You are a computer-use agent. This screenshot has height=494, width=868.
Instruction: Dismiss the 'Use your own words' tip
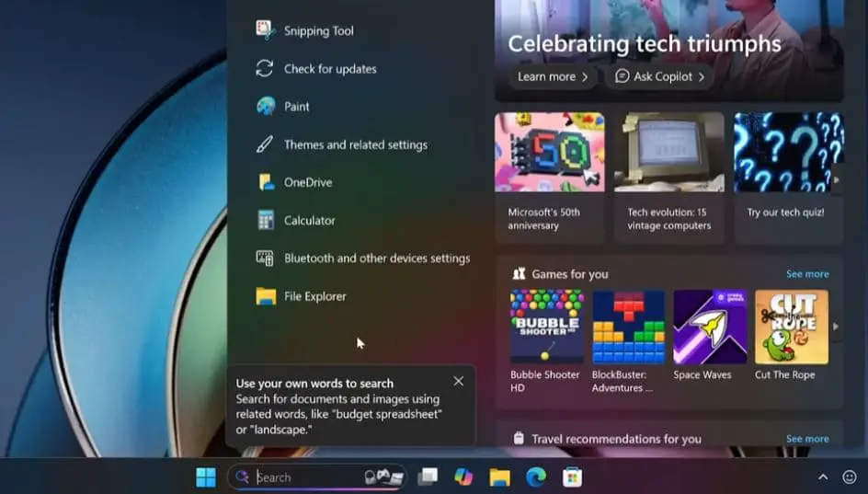pyautogui.click(x=459, y=381)
